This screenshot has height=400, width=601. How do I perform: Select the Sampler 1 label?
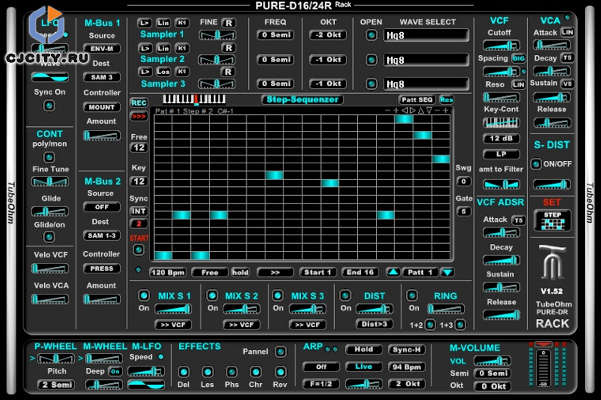pyautogui.click(x=162, y=34)
